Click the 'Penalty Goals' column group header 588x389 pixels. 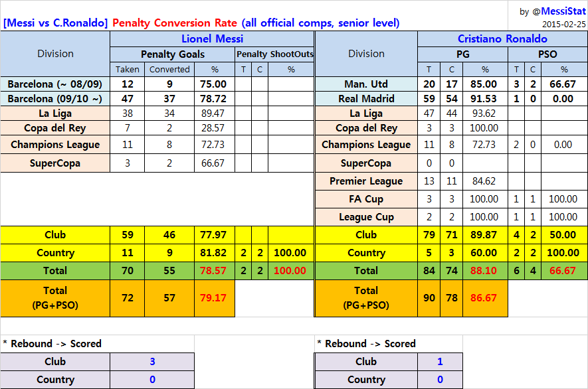pos(173,54)
